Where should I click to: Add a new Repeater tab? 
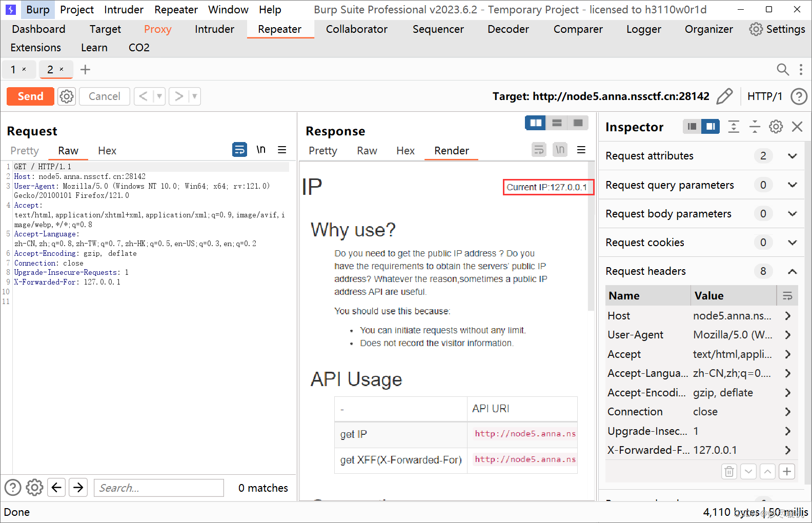[85, 69]
